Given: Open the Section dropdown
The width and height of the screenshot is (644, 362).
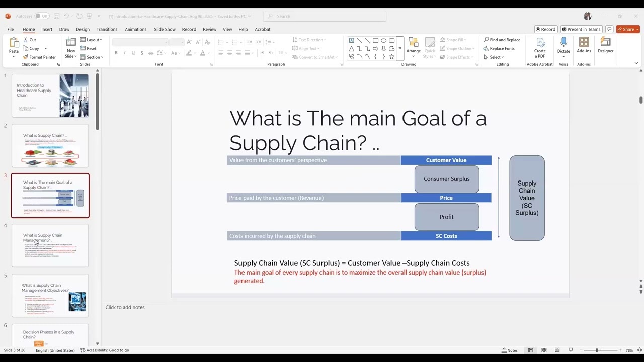Looking at the screenshot, I should click(92, 57).
